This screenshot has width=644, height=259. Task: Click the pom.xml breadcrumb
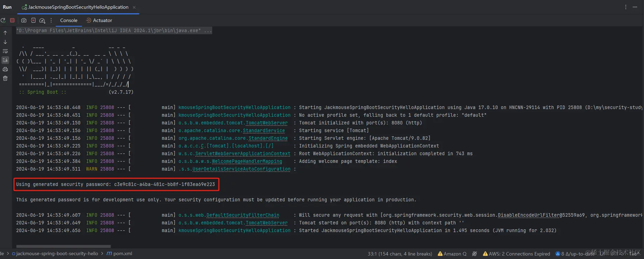(119, 254)
